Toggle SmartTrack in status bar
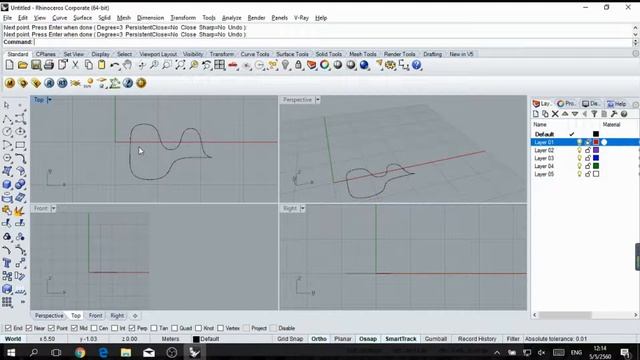Viewport: 640px width, 360px height. 401,339
